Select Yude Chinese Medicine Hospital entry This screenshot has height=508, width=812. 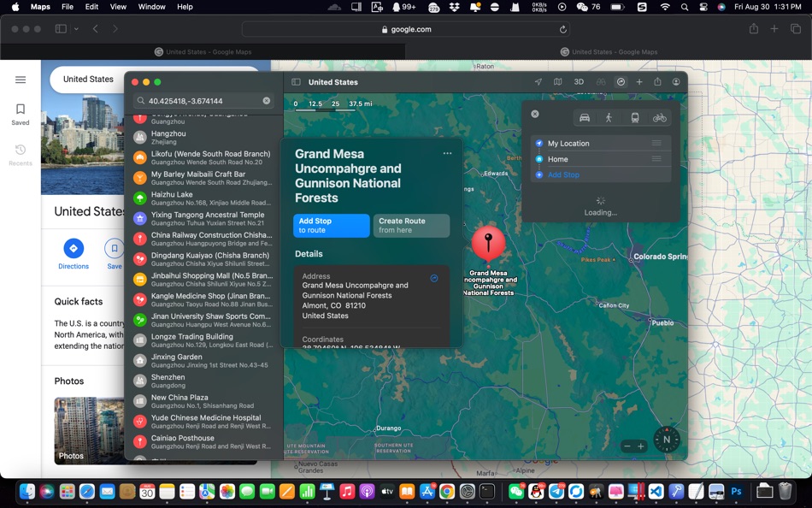(x=204, y=422)
